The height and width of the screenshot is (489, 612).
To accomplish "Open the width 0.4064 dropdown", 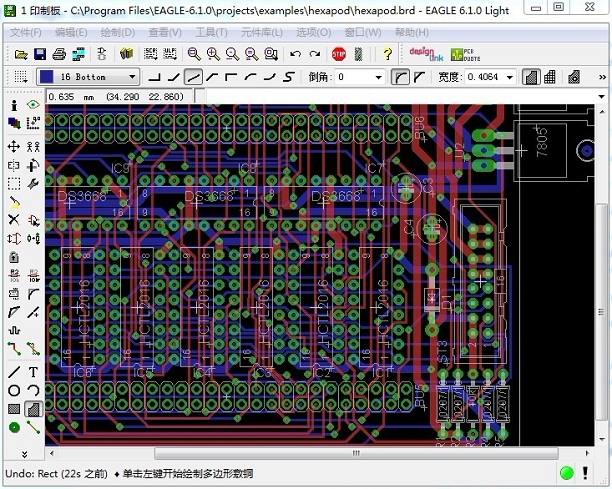I will [x=509, y=77].
